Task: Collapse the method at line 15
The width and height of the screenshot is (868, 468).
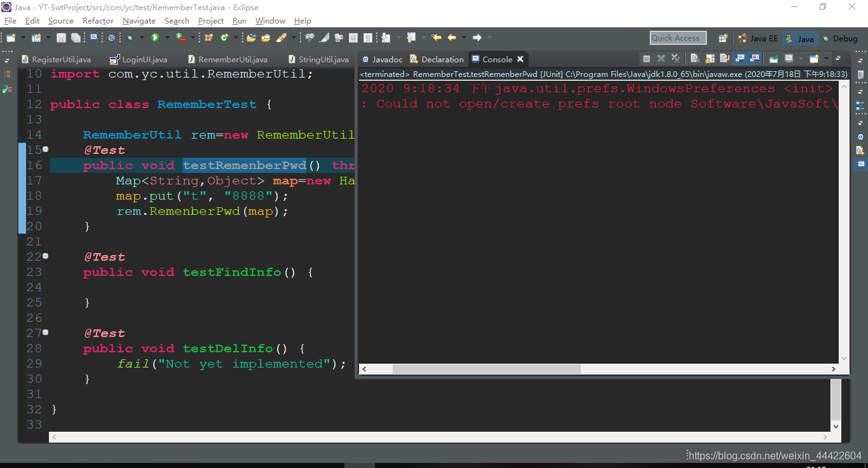Action: click(46, 149)
